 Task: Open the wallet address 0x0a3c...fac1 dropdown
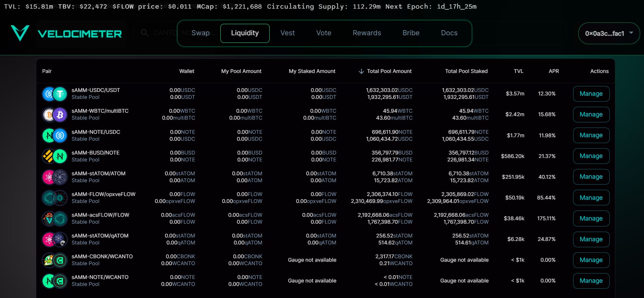609,33
